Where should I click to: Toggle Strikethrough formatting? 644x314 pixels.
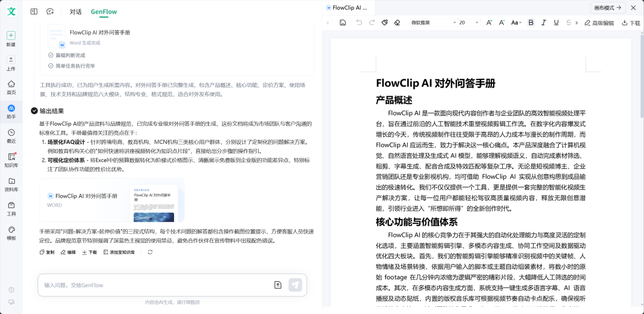point(569,23)
